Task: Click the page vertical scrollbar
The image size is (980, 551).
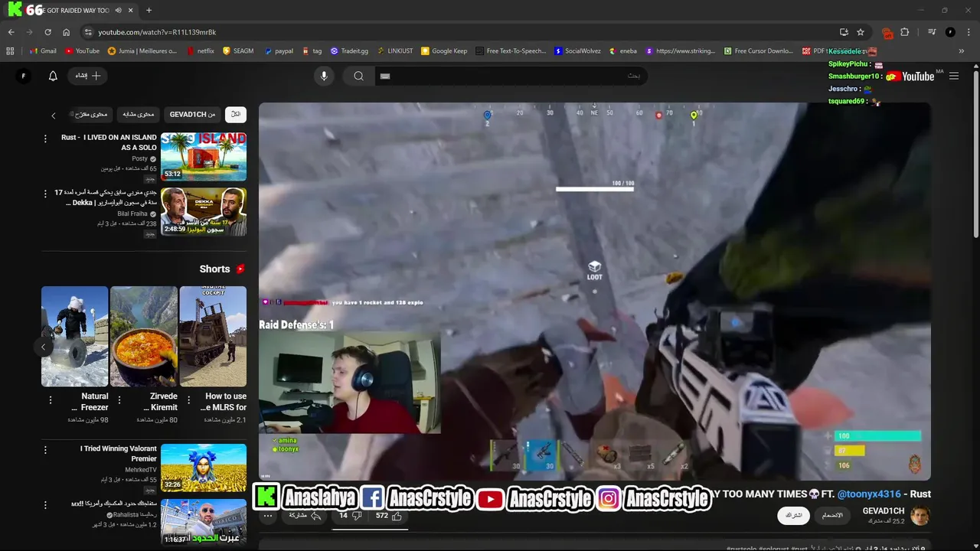Action: point(975,153)
